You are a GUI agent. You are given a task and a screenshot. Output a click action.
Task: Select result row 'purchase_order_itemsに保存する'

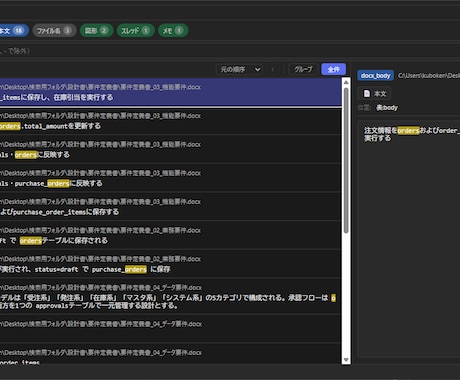[x=171, y=207]
